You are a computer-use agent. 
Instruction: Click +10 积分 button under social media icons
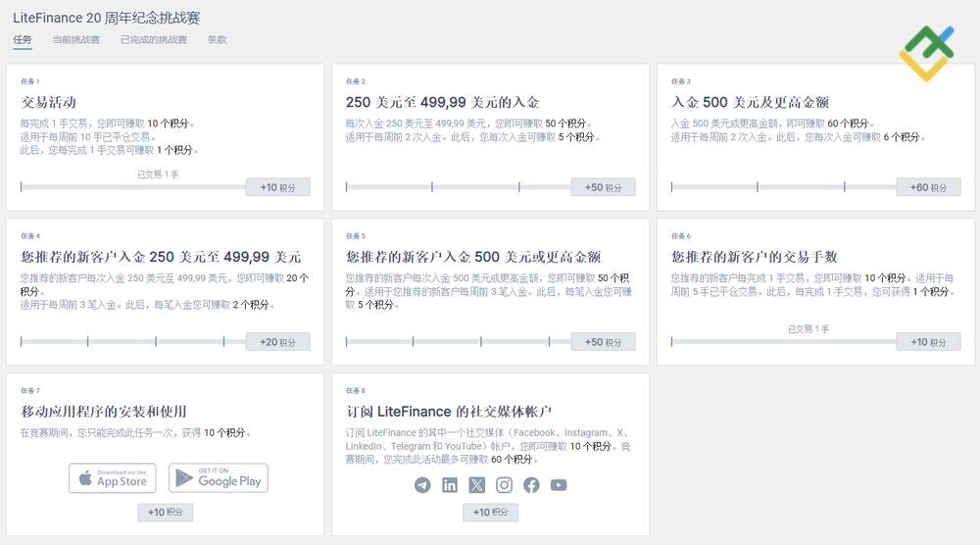[491, 512]
